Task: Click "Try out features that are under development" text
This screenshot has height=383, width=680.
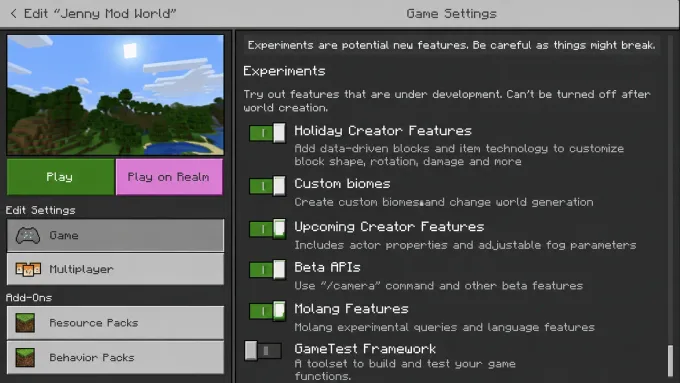Action: coord(447,101)
